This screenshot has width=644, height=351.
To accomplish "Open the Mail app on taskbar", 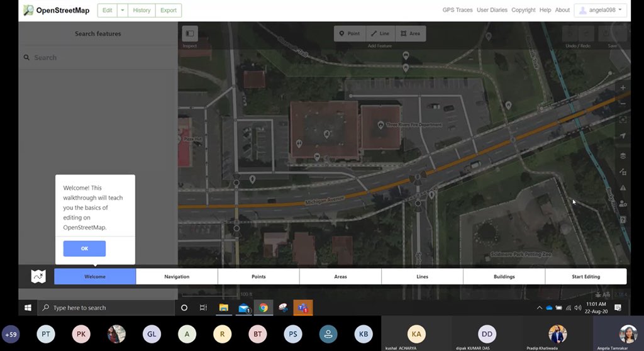I will pos(243,308).
